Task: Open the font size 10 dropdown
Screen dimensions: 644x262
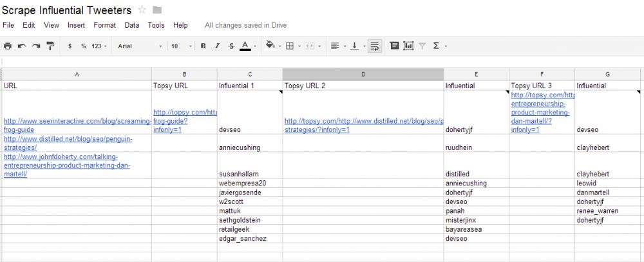Action: (181, 46)
